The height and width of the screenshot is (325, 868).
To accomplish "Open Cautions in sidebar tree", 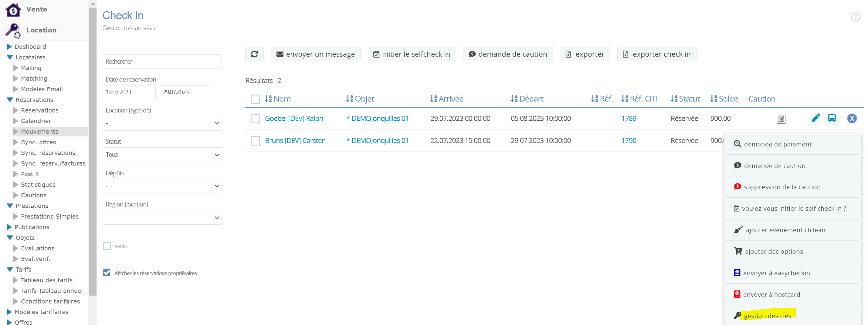I will [x=34, y=195].
